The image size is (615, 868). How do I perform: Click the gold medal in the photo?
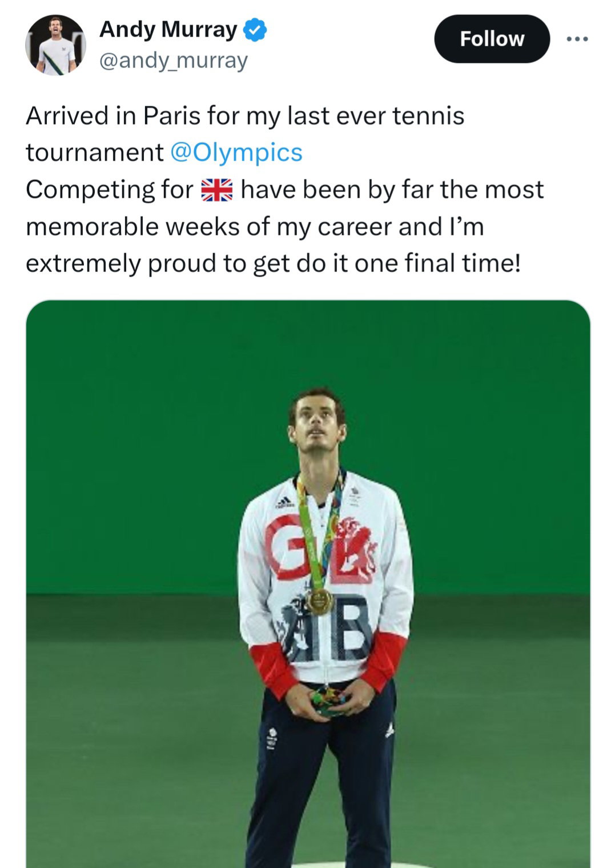320,601
